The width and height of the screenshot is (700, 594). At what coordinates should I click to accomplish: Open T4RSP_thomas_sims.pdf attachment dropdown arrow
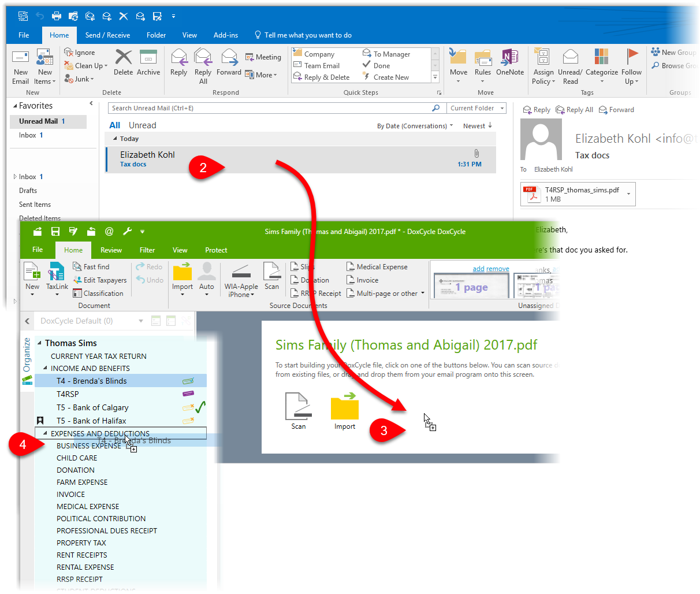(x=629, y=194)
